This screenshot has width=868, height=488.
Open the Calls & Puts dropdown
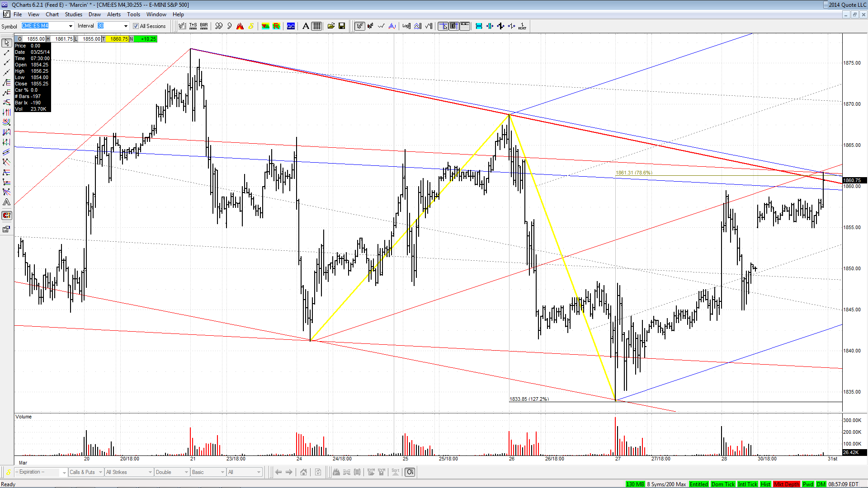[86, 472]
